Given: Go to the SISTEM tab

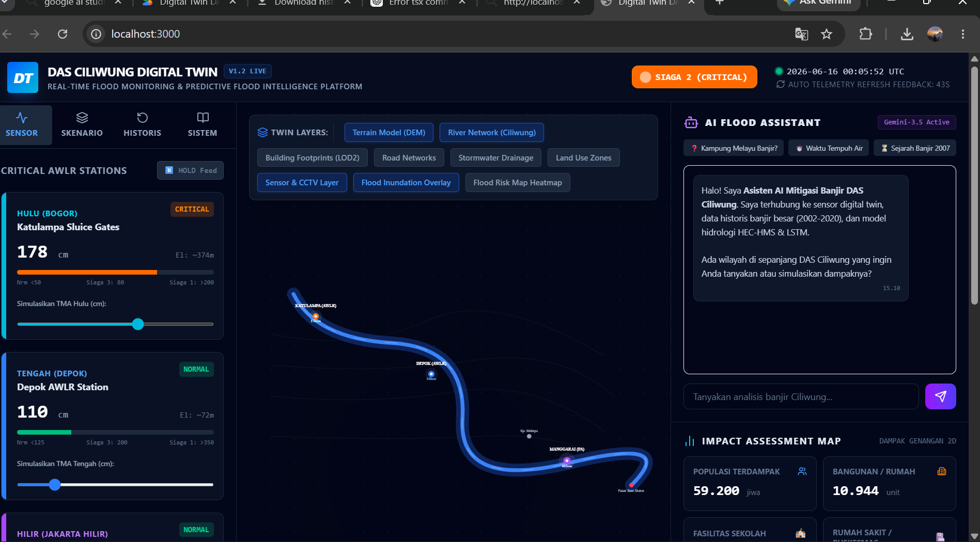Looking at the screenshot, I should pyautogui.click(x=203, y=125).
